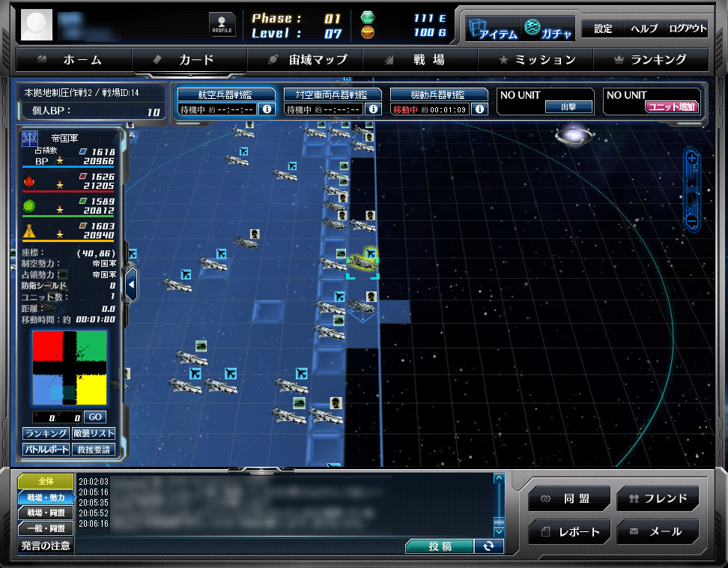Zoom out the map with minus control

click(x=692, y=222)
